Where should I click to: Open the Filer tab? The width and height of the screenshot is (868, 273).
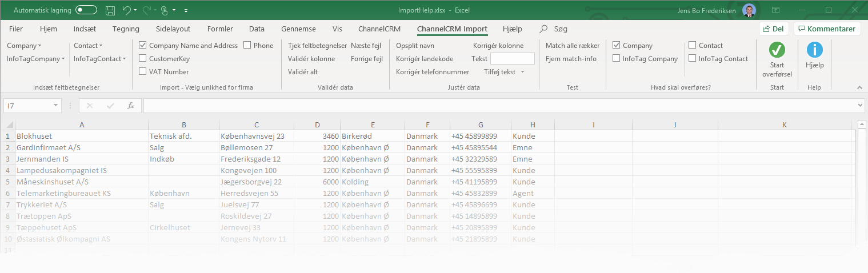click(x=16, y=29)
